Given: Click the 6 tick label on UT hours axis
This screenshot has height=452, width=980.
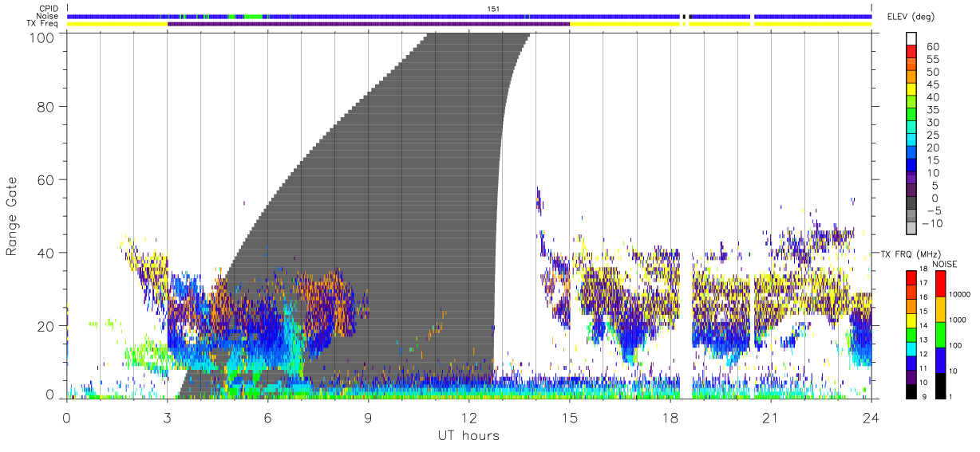Looking at the screenshot, I should (268, 417).
